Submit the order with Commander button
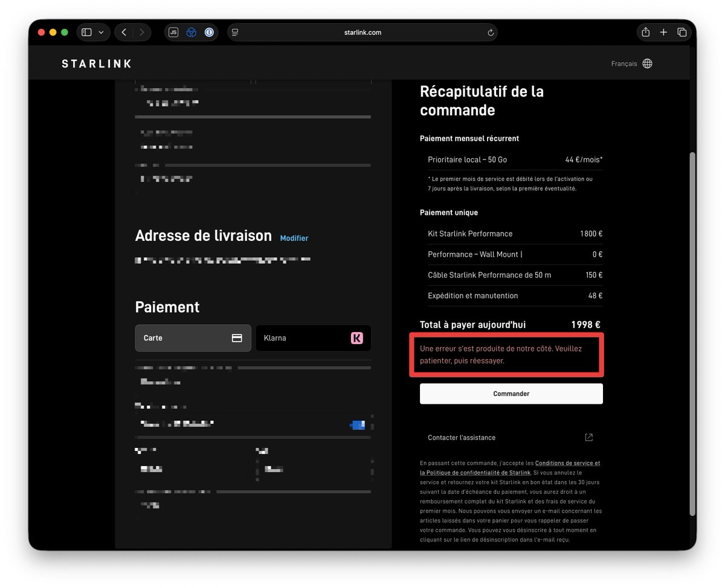725x588 pixels. (511, 394)
